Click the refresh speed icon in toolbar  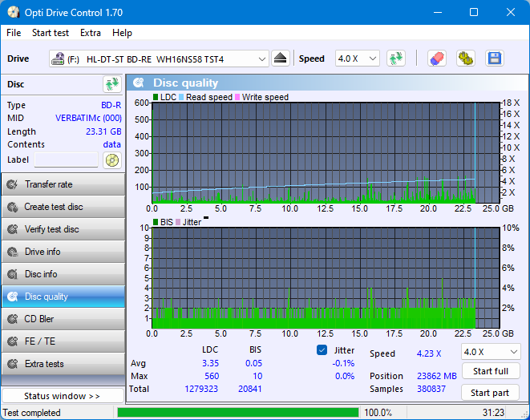(395, 59)
